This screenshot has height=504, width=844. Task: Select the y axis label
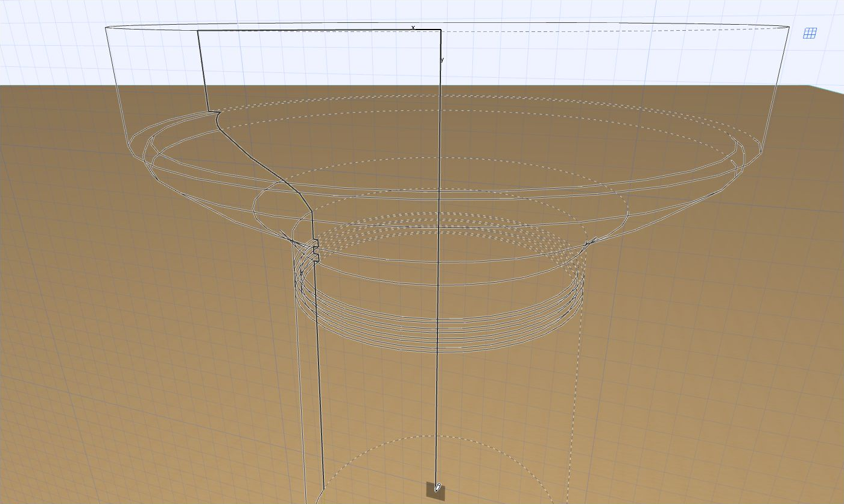tap(441, 59)
